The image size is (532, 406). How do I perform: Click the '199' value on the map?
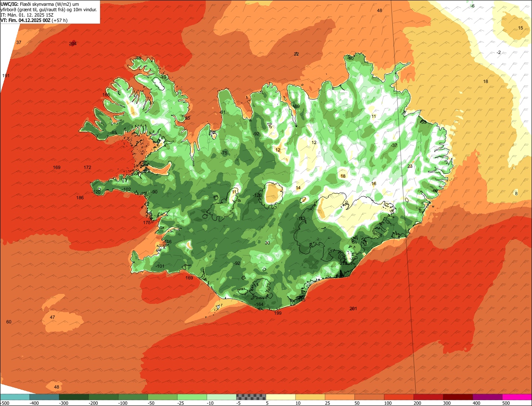[278, 313]
